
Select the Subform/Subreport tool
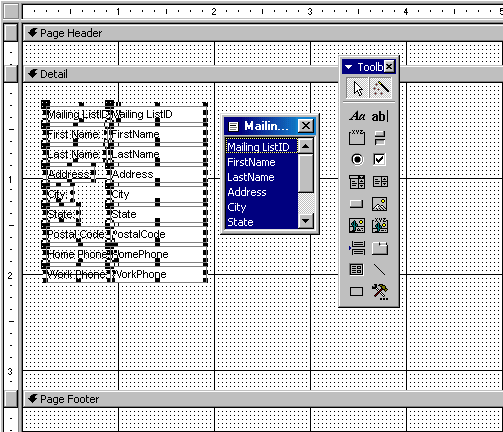click(x=356, y=269)
